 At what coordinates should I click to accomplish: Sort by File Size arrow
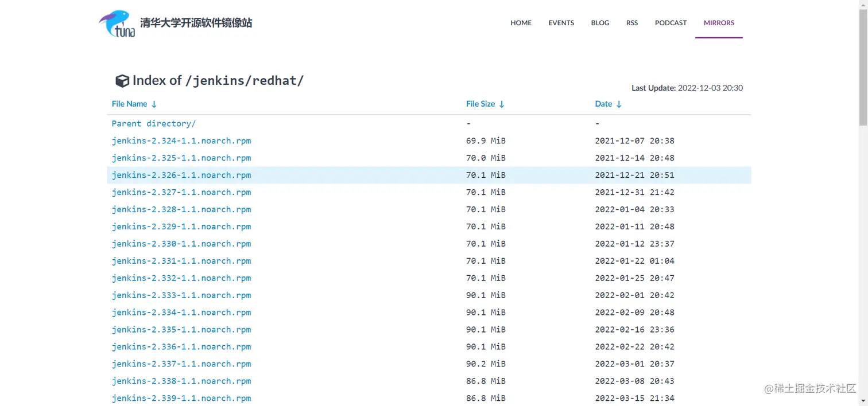[502, 104]
